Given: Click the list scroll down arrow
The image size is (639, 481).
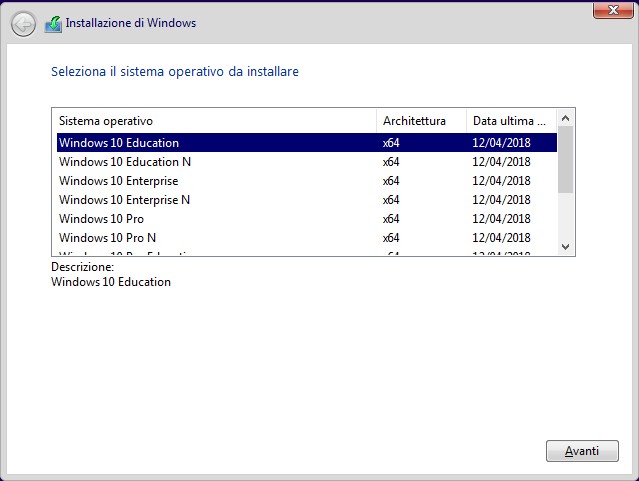Looking at the screenshot, I should (x=565, y=247).
